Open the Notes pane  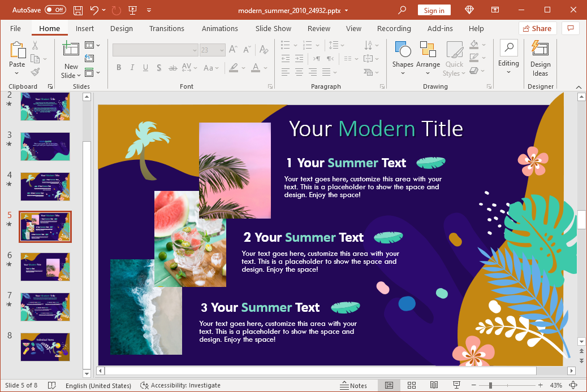click(x=353, y=385)
